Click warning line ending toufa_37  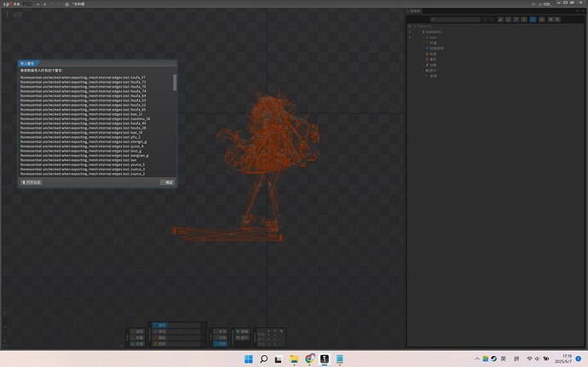(83, 77)
